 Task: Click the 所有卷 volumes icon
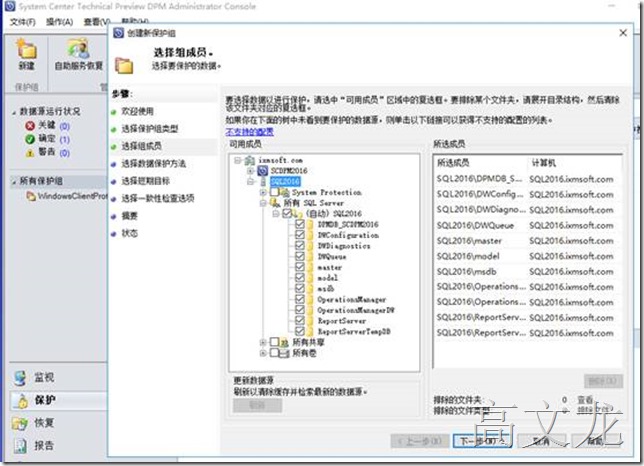click(x=285, y=353)
